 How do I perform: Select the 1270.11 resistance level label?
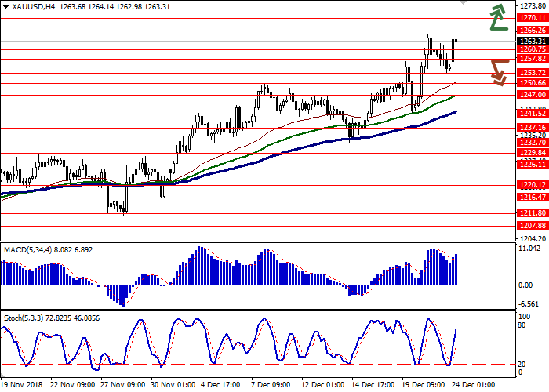(x=531, y=17)
